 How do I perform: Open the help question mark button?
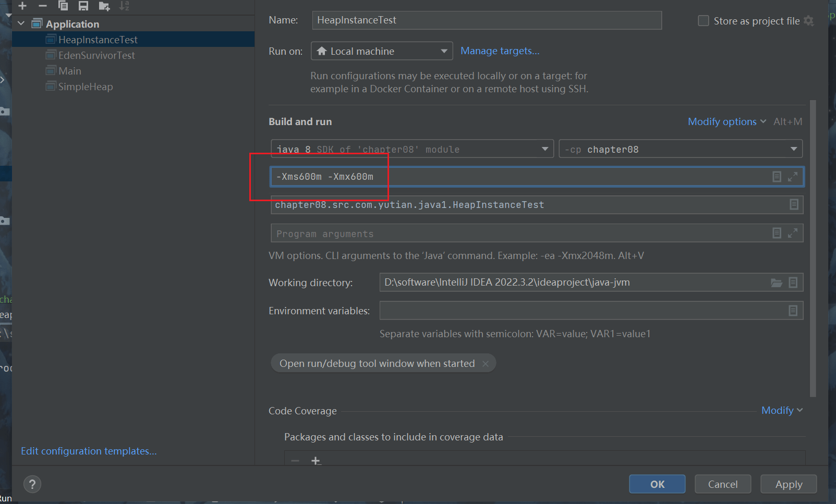click(32, 484)
